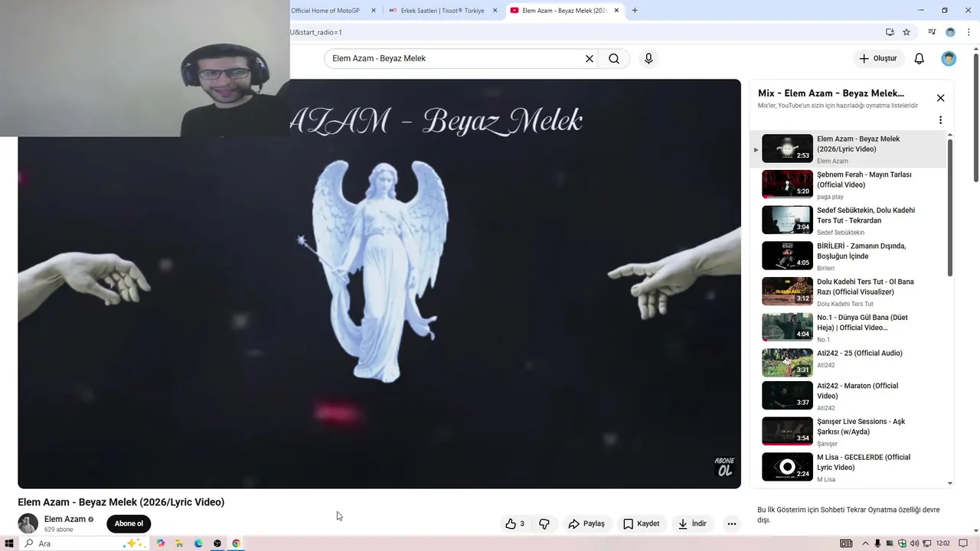The height and width of the screenshot is (551, 980).
Task: Click the ABONE OL watermark on the video
Action: 724,466
